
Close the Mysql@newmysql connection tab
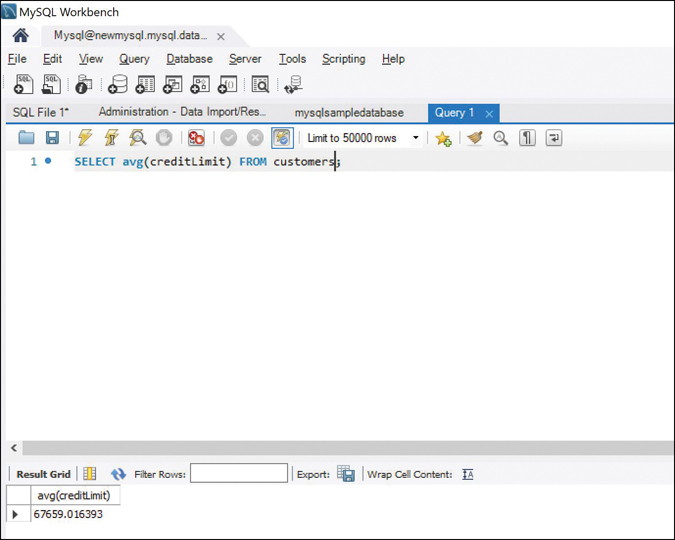[221, 37]
